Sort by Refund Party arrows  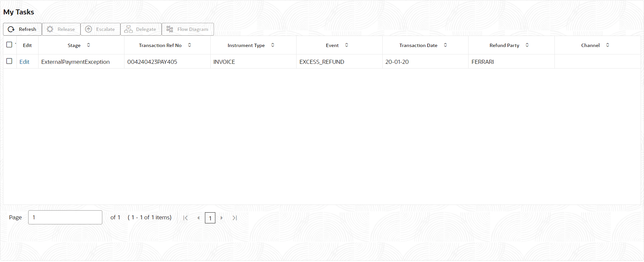coord(527,45)
